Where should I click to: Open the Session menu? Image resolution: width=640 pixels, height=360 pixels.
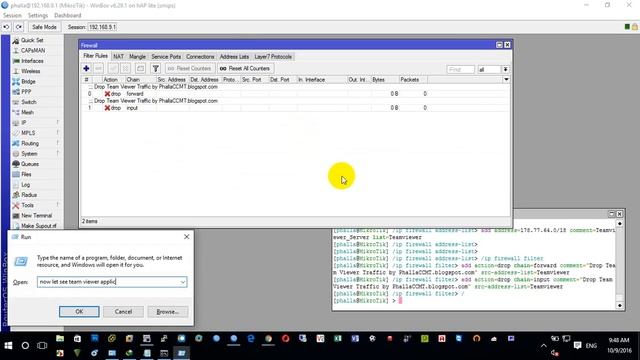click(12, 15)
